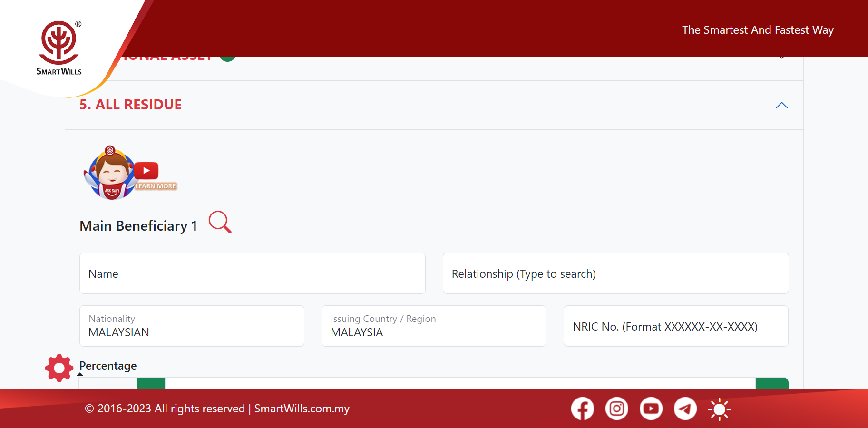Open the red magnifier search beside Main Beneficiary 1
868x428 pixels.
tap(220, 222)
